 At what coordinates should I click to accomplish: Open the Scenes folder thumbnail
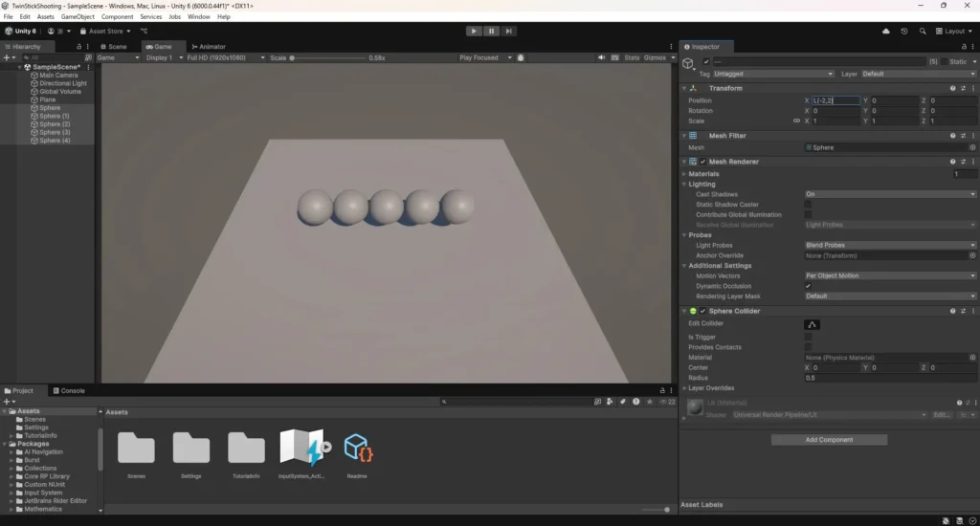[136, 448]
